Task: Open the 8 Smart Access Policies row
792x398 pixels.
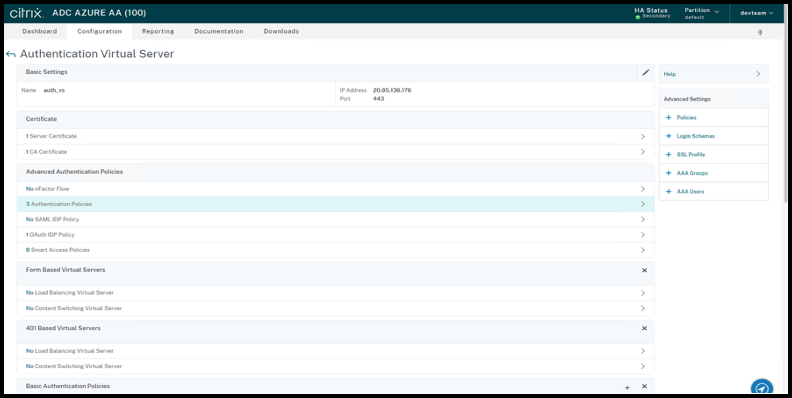Action: pos(335,250)
